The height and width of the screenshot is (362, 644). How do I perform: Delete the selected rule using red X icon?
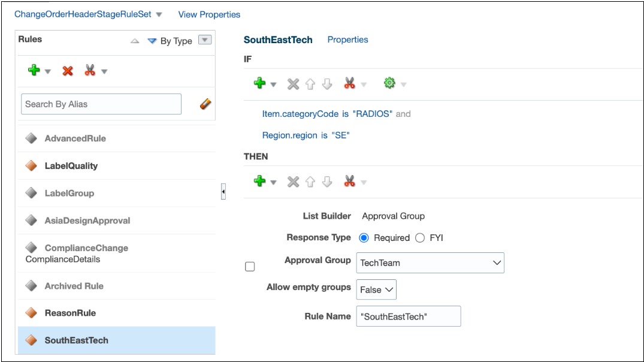[68, 70]
